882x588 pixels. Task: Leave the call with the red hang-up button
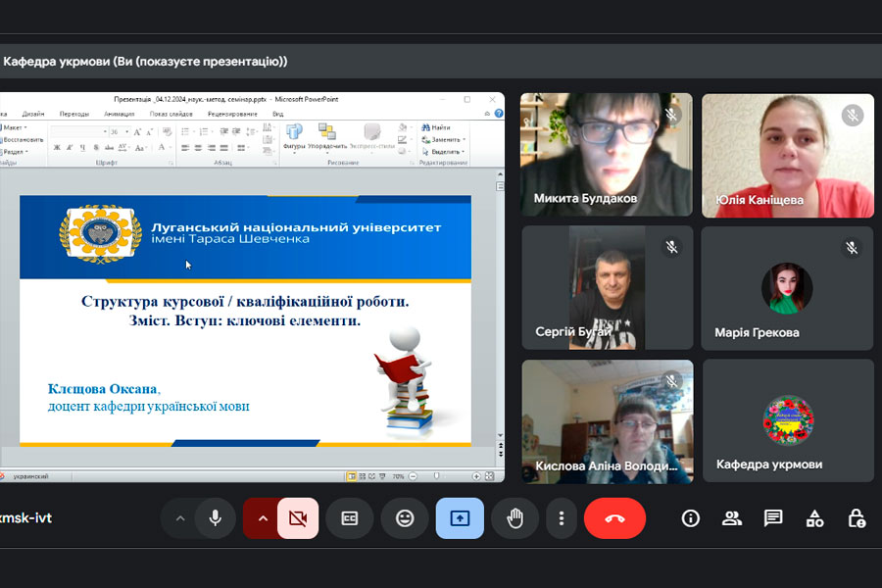[x=614, y=518]
